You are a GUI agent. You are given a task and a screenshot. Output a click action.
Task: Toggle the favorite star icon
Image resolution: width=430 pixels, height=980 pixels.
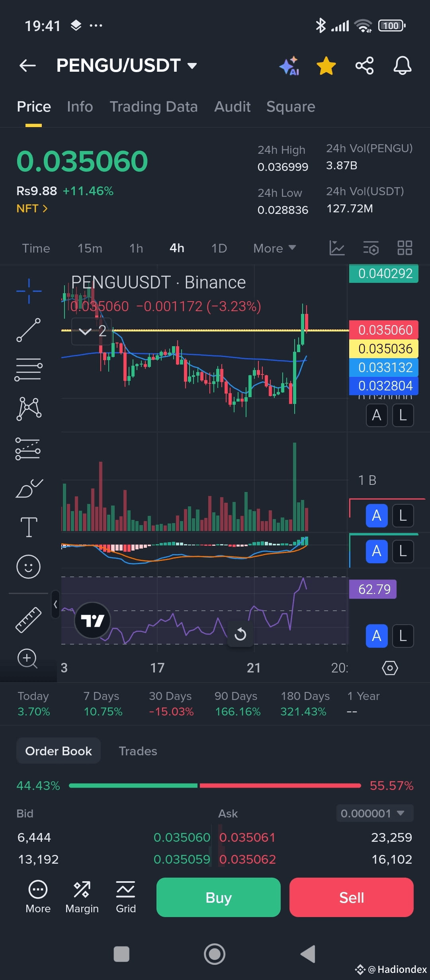326,66
